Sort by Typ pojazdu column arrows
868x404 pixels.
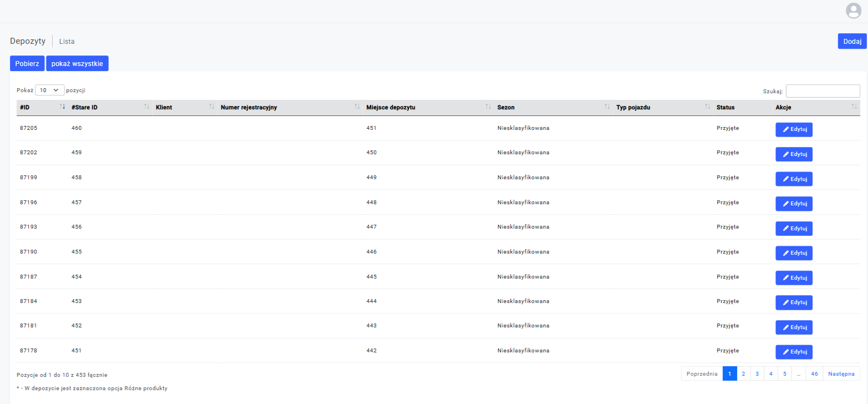707,107
